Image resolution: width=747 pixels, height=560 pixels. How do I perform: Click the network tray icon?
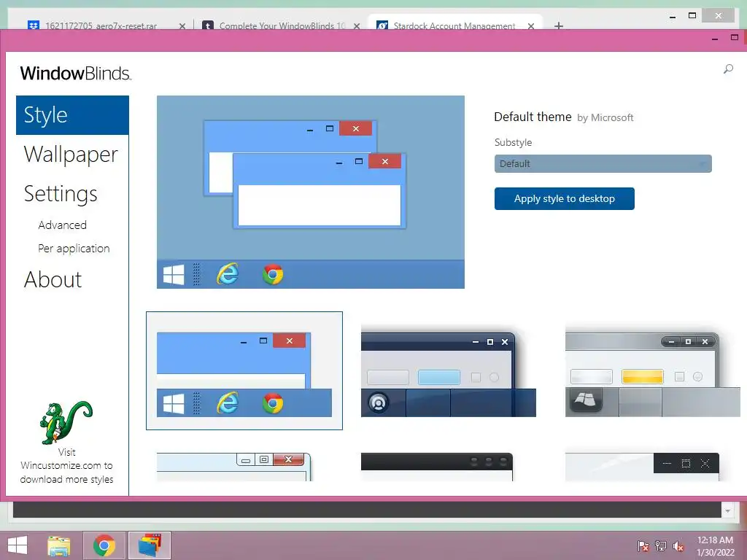pos(660,545)
